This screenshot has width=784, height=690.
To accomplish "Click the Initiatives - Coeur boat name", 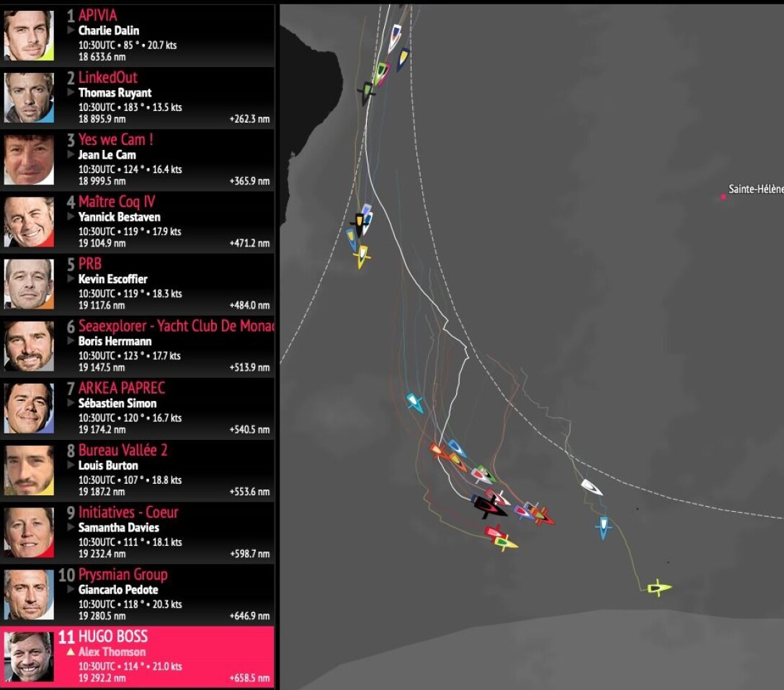I will [x=128, y=512].
